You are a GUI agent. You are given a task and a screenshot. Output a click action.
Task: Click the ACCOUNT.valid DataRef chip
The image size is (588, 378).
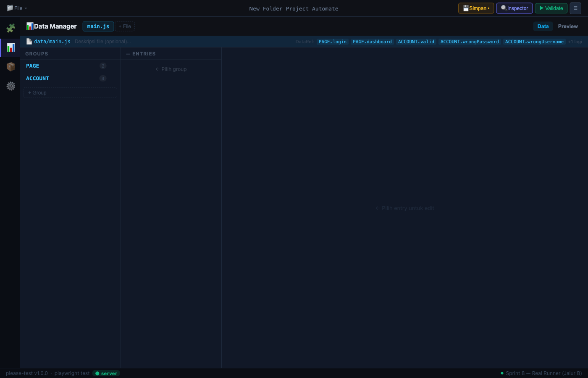click(416, 42)
